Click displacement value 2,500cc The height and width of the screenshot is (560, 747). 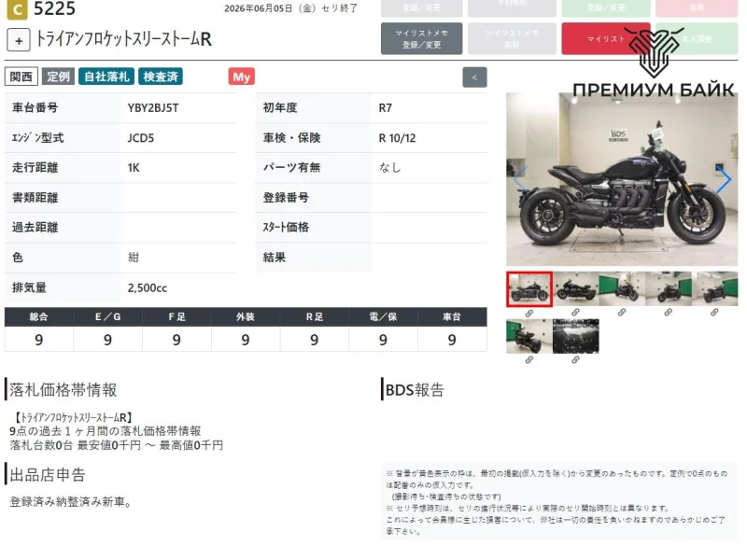(x=148, y=288)
